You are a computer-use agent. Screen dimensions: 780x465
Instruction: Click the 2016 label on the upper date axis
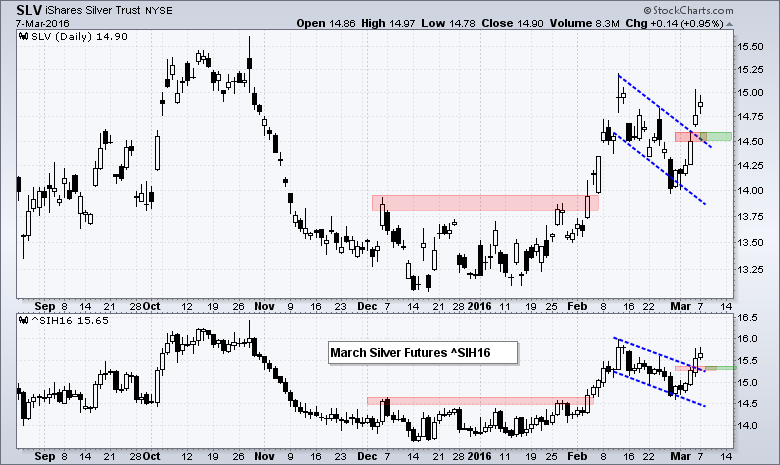point(480,306)
